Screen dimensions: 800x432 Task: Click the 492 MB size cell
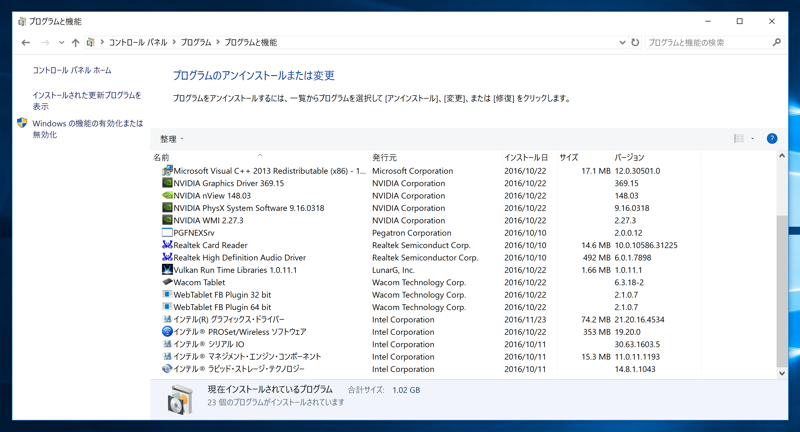[x=596, y=258]
